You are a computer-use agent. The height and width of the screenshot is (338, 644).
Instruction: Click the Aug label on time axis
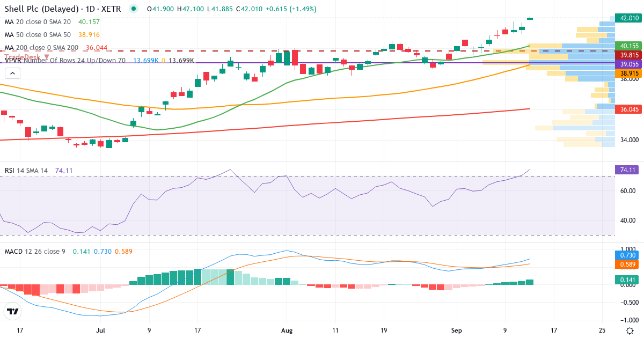287,330
